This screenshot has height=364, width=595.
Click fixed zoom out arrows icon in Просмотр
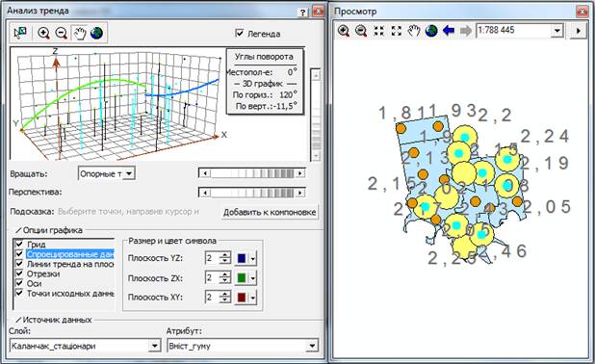coord(396,31)
